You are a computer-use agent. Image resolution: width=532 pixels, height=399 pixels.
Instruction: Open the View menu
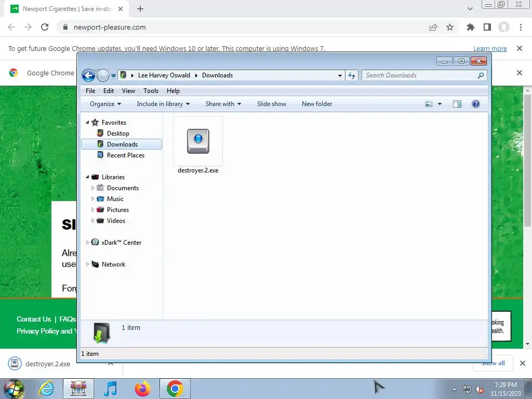click(x=129, y=91)
